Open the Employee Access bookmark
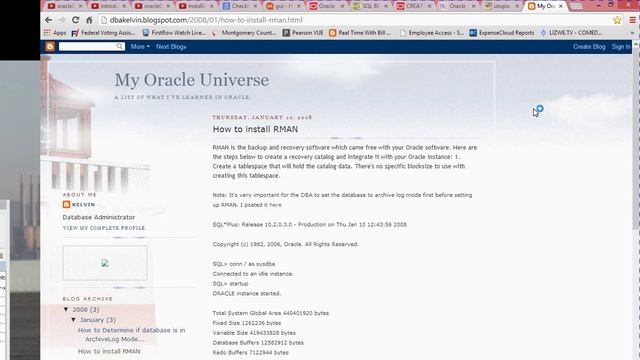 tap(431, 33)
